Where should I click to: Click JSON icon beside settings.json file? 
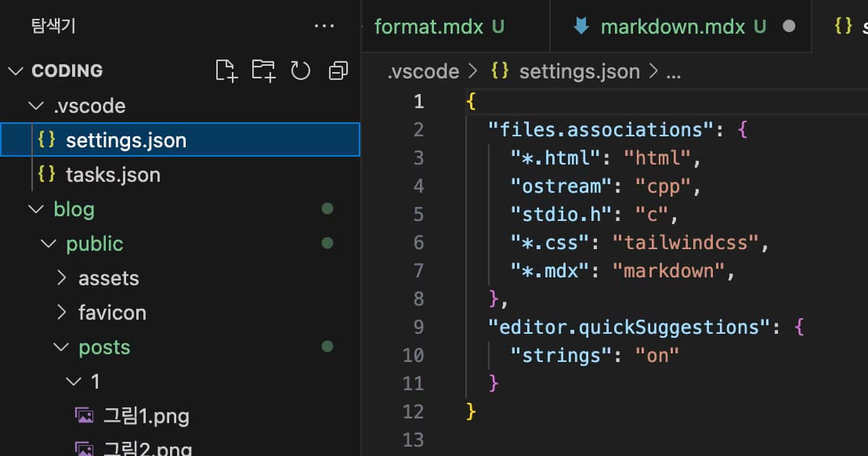click(x=46, y=139)
